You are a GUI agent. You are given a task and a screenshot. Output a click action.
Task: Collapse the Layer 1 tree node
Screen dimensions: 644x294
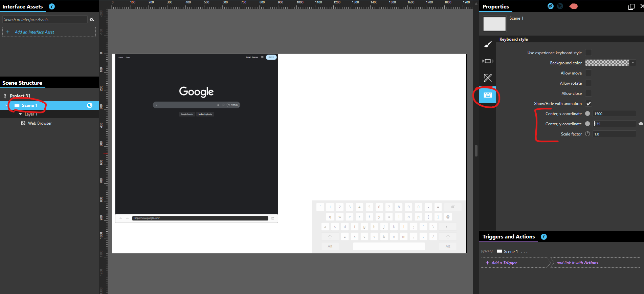(20, 114)
